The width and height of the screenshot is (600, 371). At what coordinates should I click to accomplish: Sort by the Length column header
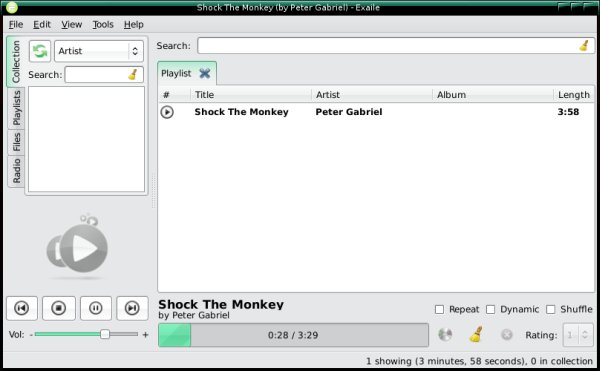(574, 94)
